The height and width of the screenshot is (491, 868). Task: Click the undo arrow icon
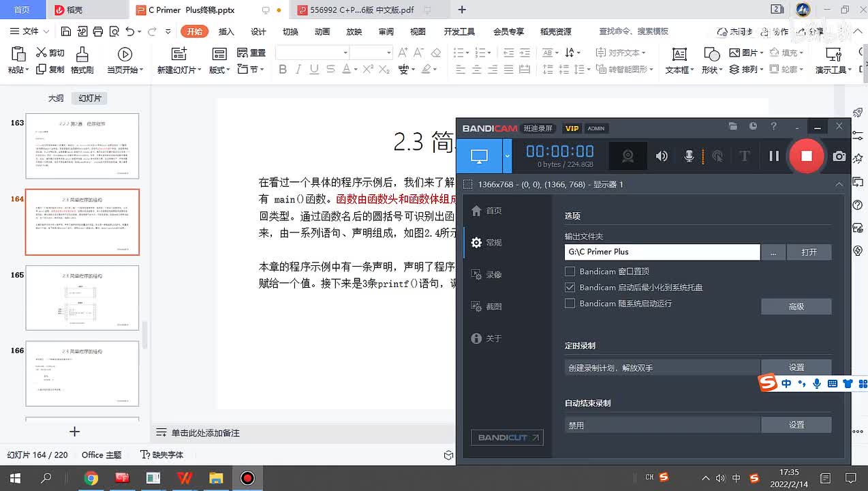(129, 31)
